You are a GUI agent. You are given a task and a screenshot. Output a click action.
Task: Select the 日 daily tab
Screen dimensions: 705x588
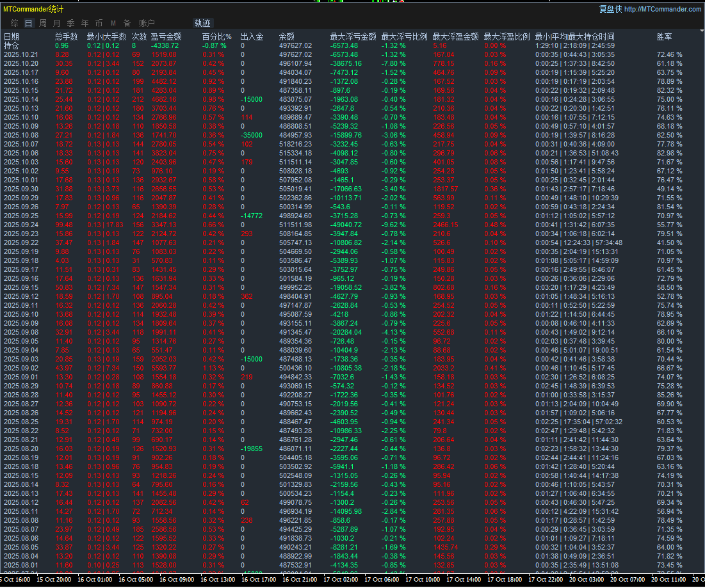[28, 23]
